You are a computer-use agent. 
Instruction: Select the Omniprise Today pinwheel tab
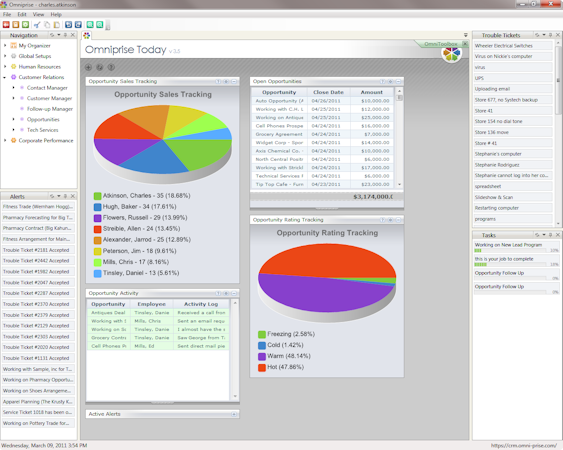click(87, 35)
